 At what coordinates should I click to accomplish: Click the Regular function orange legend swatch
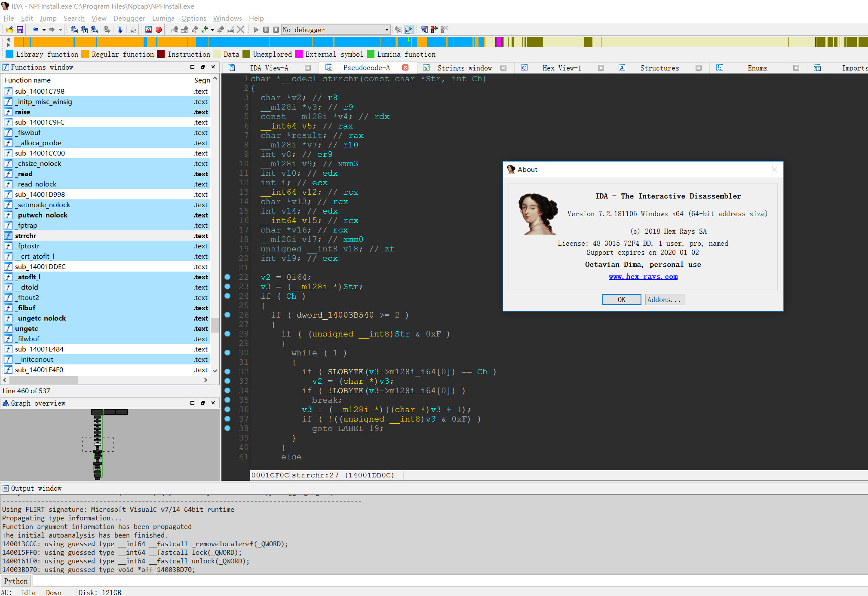[x=85, y=54]
